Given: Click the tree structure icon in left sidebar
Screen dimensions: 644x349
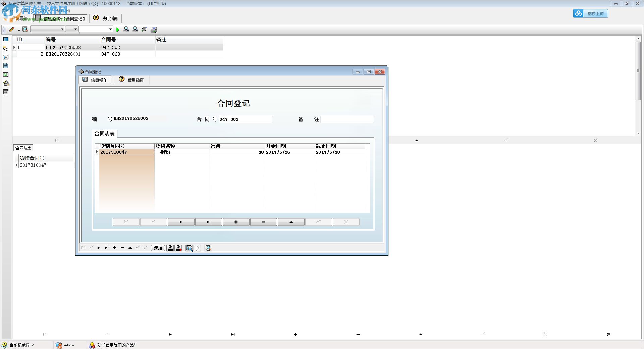Looking at the screenshot, I should tap(6, 49).
